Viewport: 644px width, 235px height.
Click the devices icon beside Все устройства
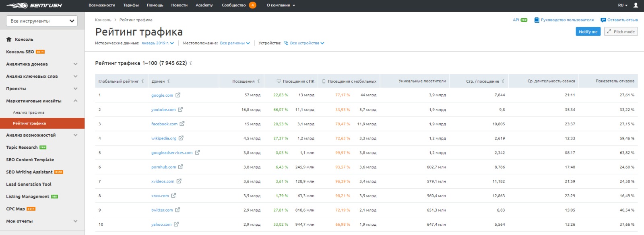point(286,43)
